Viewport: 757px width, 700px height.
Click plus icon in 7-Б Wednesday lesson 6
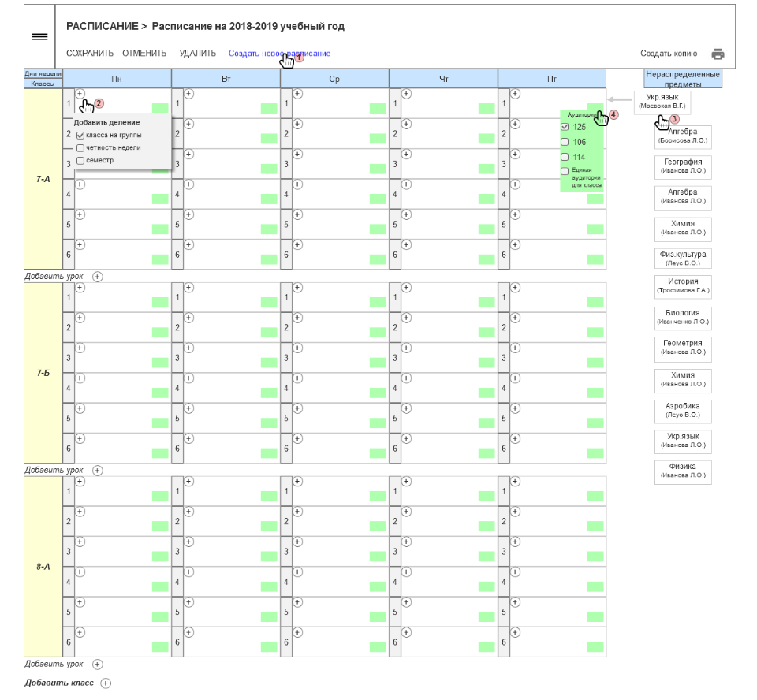(298, 439)
